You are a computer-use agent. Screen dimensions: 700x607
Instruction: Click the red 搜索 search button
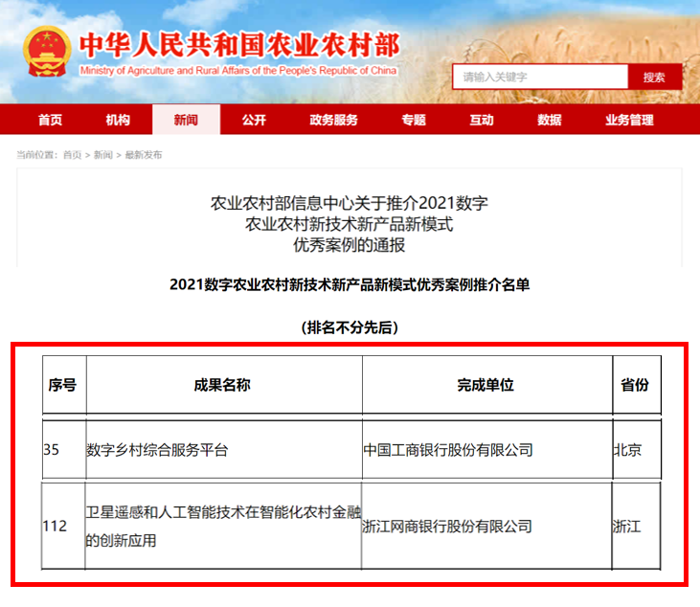click(x=654, y=77)
